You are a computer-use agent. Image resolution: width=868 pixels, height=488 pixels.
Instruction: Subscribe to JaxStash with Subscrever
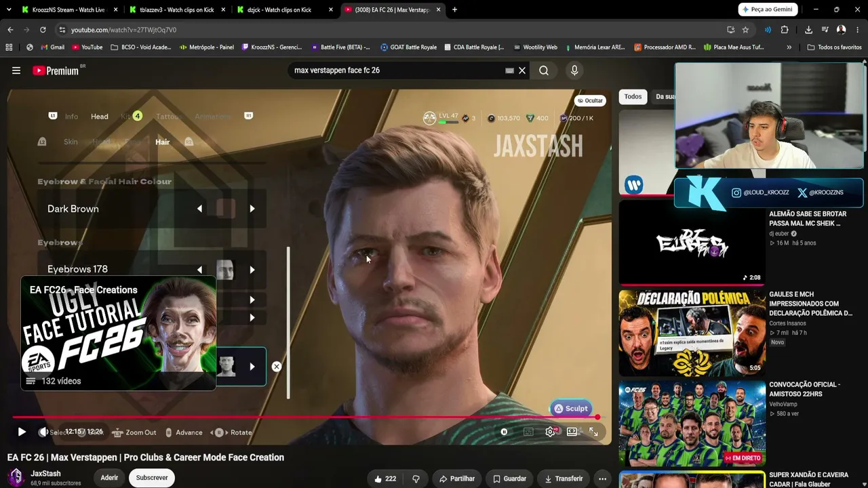coord(152,478)
